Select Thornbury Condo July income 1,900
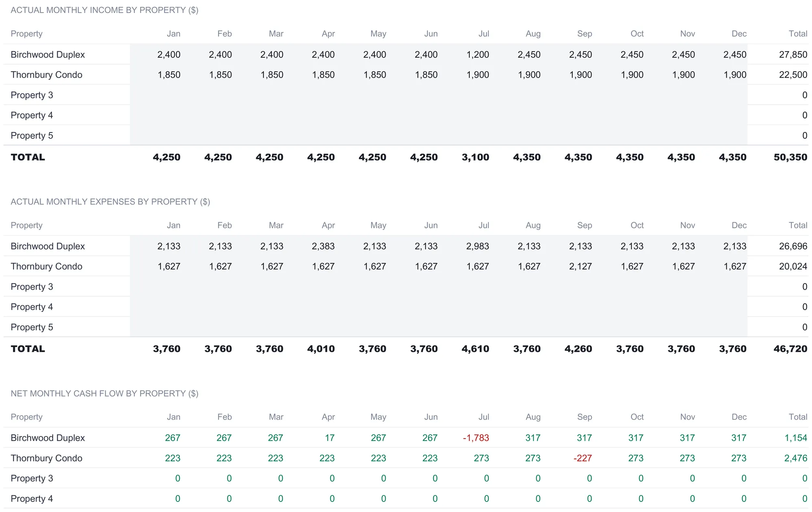 [x=477, y=75]
